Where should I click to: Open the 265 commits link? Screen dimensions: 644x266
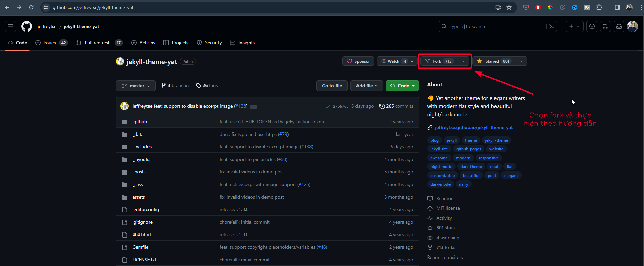coord(396,106)
